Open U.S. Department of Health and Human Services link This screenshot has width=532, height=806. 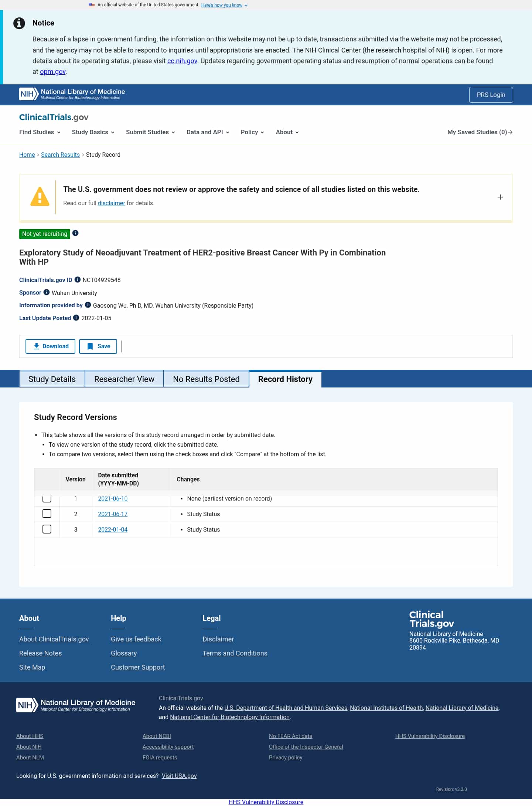click(x=286, y=708)
